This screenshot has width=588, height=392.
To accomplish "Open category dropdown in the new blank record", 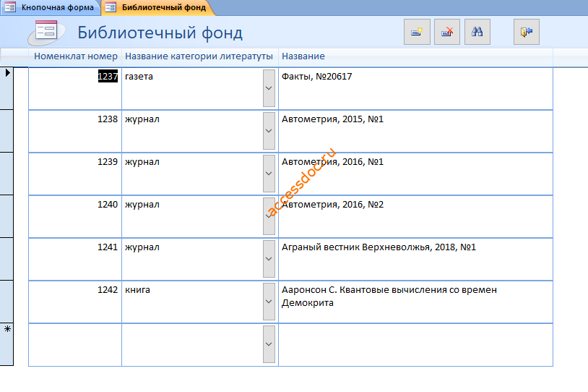I will coord(269,344).
